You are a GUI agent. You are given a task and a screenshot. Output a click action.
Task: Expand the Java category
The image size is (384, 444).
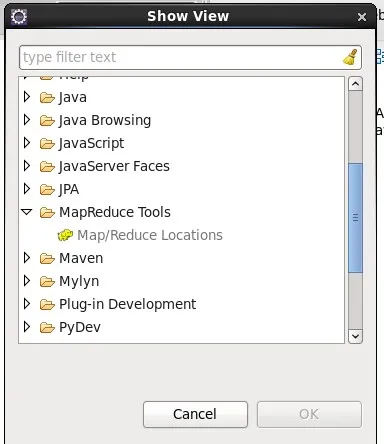[x=27, y=97]
